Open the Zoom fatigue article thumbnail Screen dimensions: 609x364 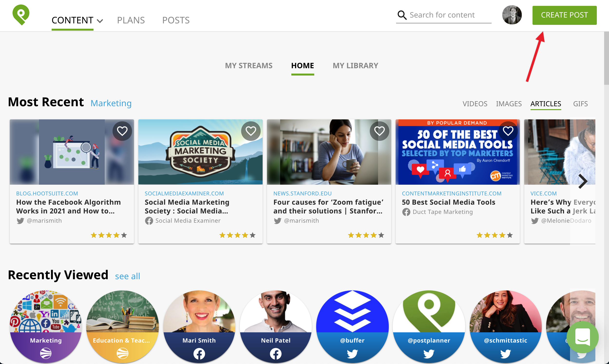[329, 152]
